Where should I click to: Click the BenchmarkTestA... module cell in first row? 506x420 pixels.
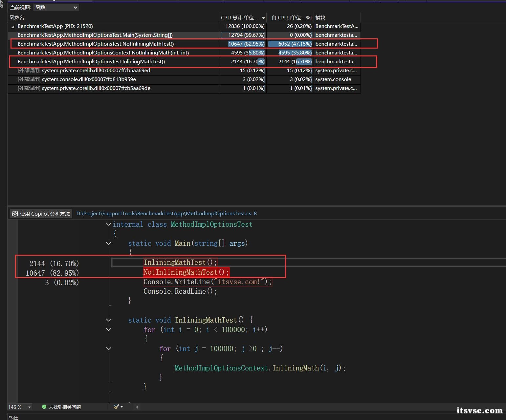pyautogui.click(x=337, y=26)
